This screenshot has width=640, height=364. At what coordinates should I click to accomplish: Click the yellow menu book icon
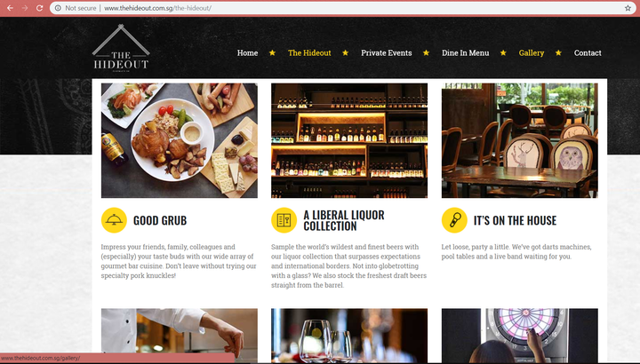click(x=284, y=220)
